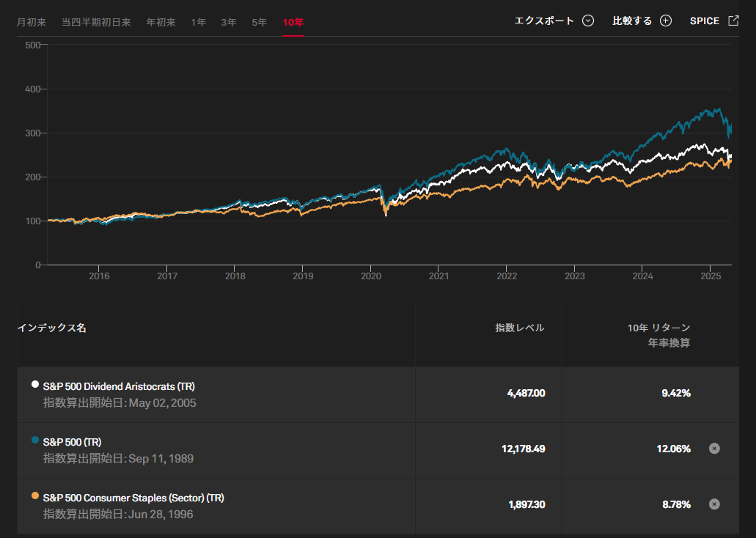The height and width of the screenshot is (538, 756).
Task: Click the teal S&P 500 (TR) color dot
Action: pos(34,440)
